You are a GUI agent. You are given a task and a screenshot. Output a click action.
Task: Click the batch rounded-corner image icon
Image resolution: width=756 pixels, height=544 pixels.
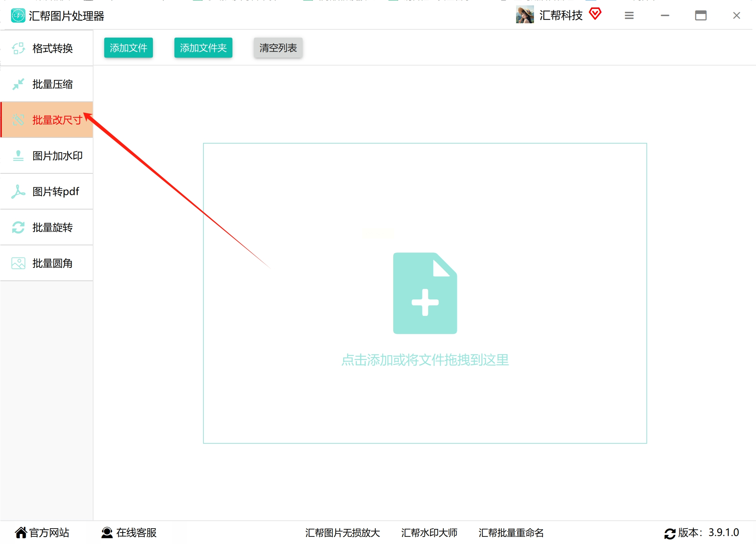click(18, 263)
